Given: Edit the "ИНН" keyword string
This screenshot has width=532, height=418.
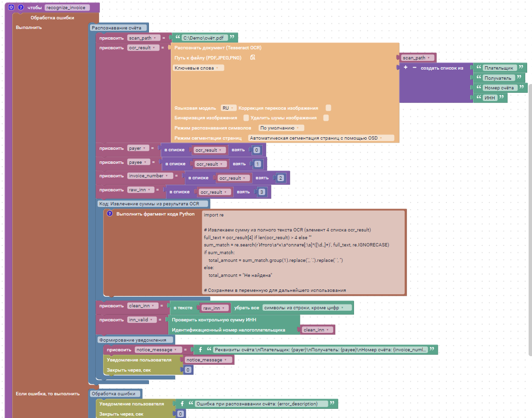Looking at the screenshot, I should click(x=490, y=98).
